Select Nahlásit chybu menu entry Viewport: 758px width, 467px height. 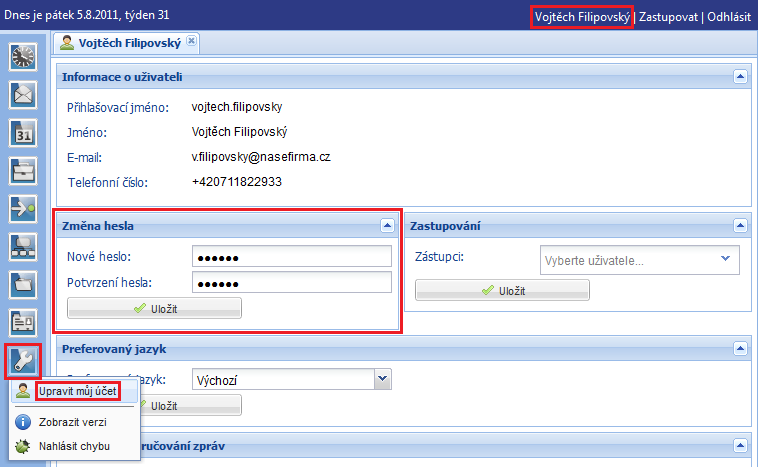[x=75, y=445]
